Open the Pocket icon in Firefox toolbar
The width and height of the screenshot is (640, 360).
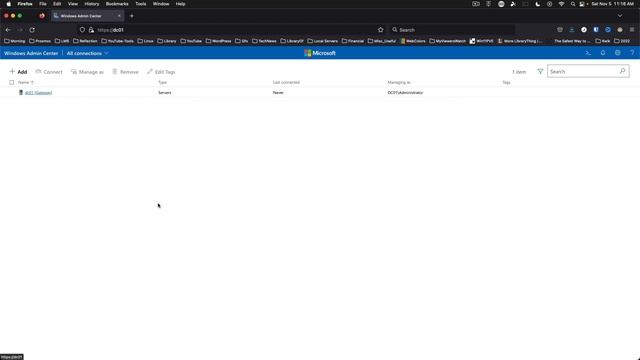tap(560, 30)
